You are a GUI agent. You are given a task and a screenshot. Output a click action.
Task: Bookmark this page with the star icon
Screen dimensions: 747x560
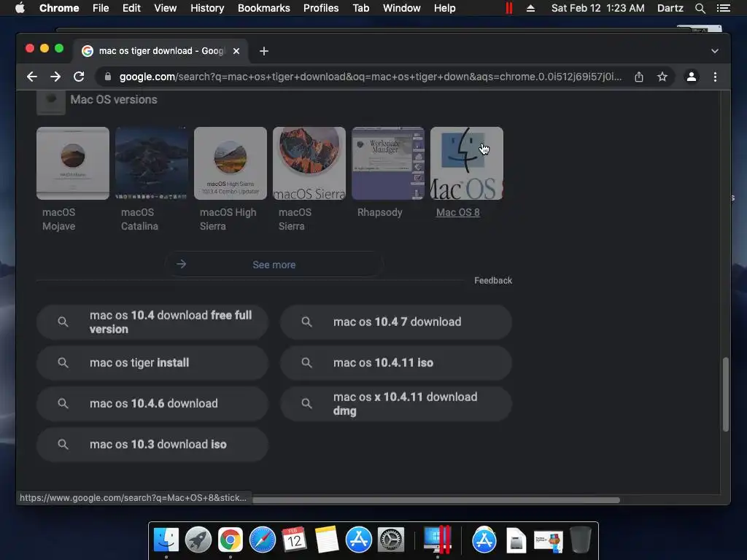662,77
